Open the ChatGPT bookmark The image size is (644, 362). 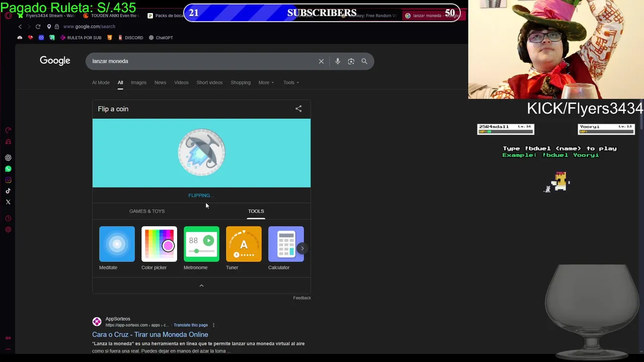click(x=160, y=38)
